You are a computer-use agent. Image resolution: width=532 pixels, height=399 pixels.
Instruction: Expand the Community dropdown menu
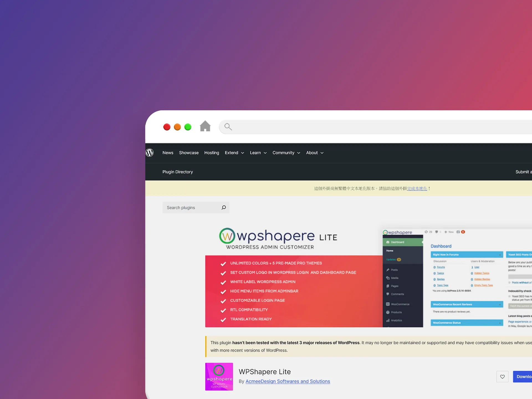[286, 153]
